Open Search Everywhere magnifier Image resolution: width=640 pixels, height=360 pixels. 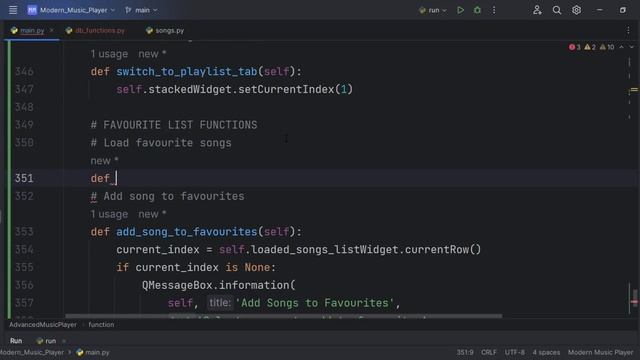pyautogui.click(x=557, y=10)
